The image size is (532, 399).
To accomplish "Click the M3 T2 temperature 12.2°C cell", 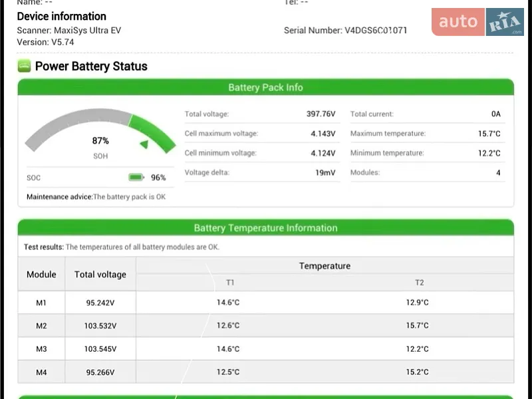I will coord(418,348).
